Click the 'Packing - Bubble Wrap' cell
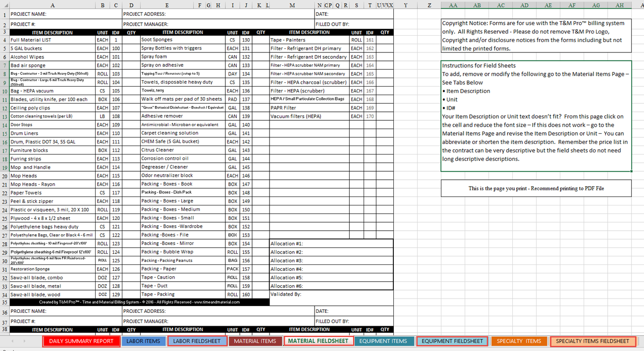The height and width of the screenshot is (351, 644). tap(183, 251)
